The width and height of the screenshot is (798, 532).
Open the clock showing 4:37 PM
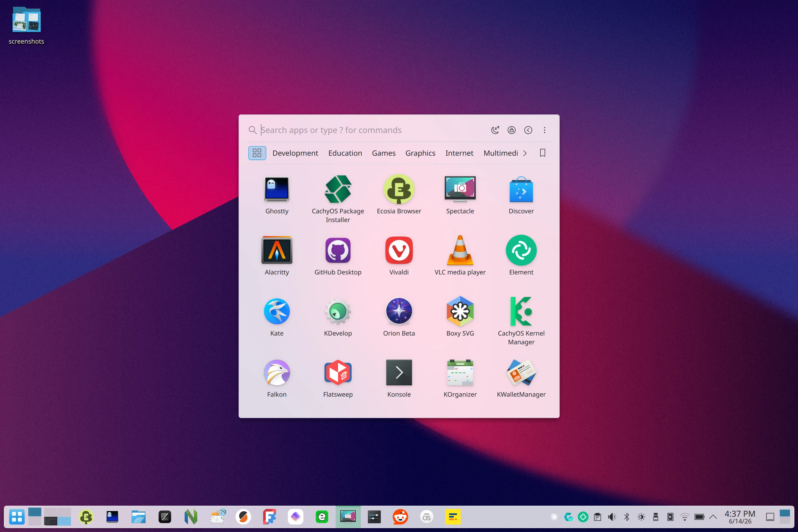[x=740, y=517]
